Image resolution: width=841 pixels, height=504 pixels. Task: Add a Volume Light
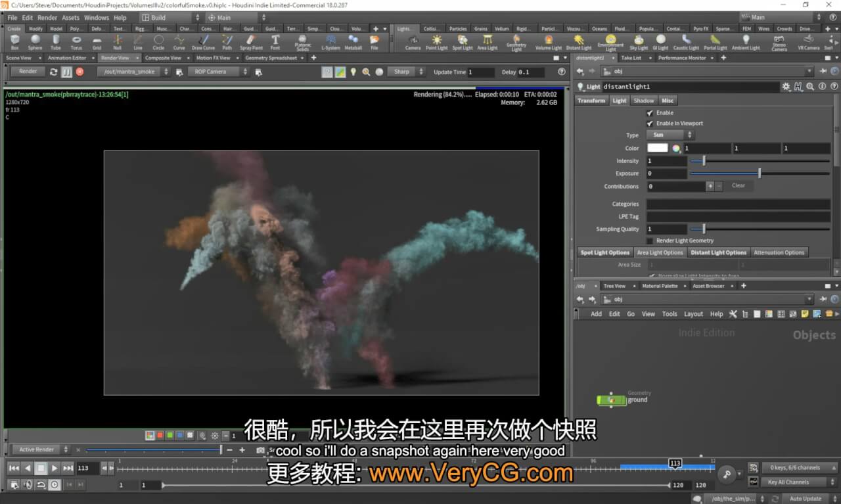coord(549,42)
